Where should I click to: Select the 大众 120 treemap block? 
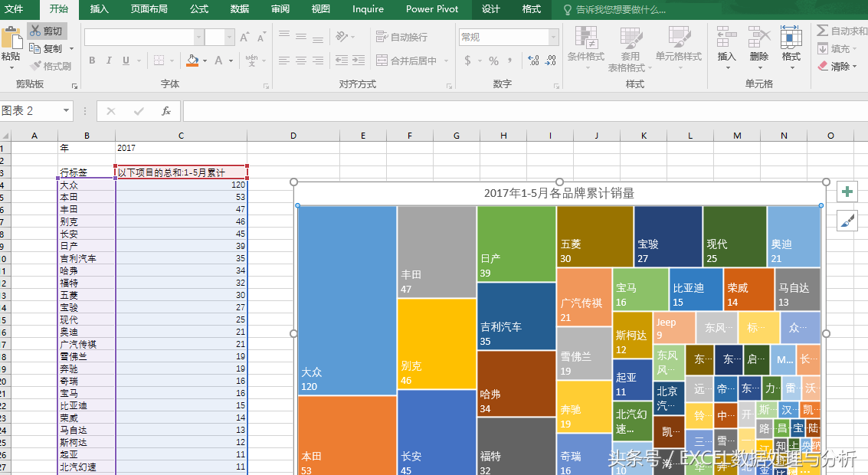[x=347, y=300]
